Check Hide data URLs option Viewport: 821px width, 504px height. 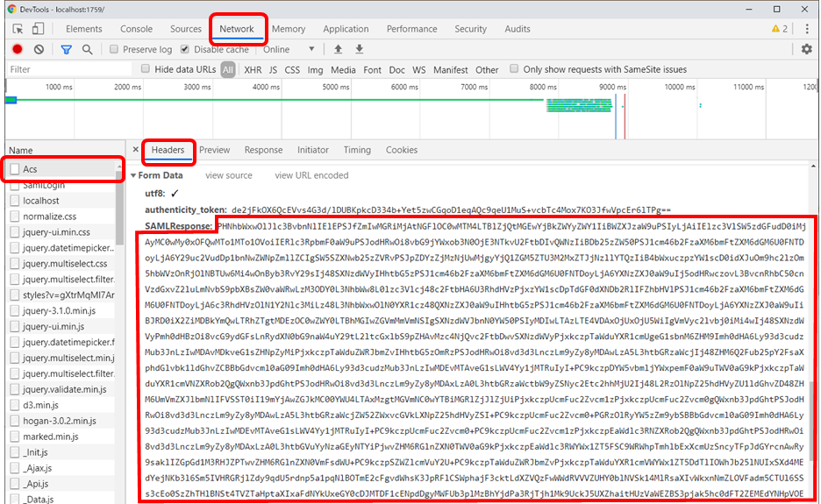[146, 69]
